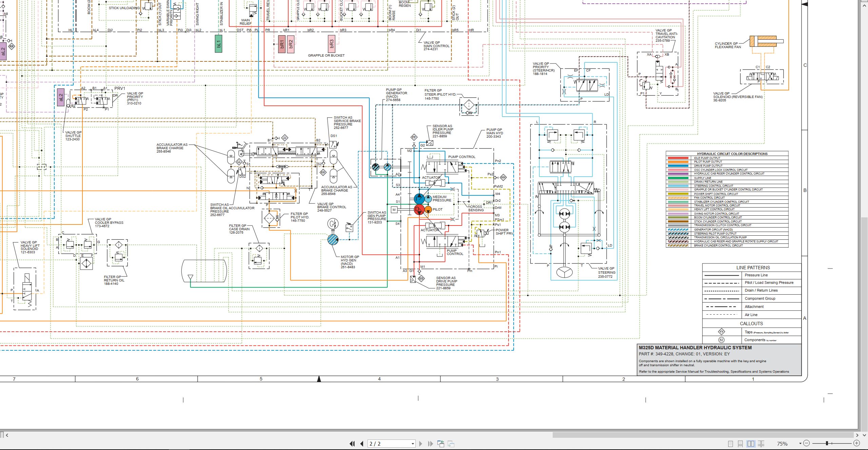Click the VALVE GP SOLENOID (REVERSIBLE FAN) label

click(737, 97)
